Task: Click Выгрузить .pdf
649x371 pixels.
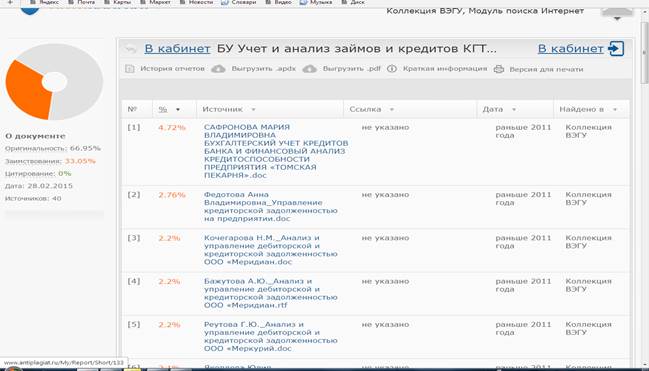Action: [351, 69]
